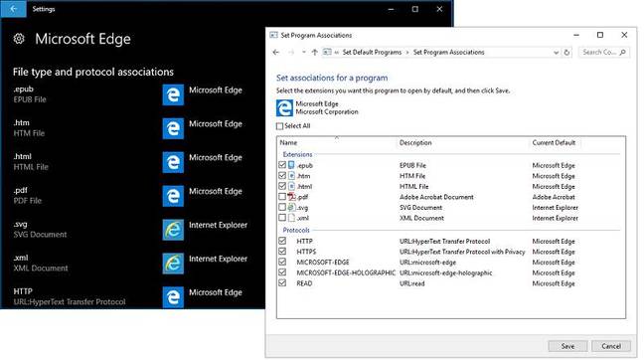Collapse the Protocols group header
The image size is (644, 360).
(296, 230)
